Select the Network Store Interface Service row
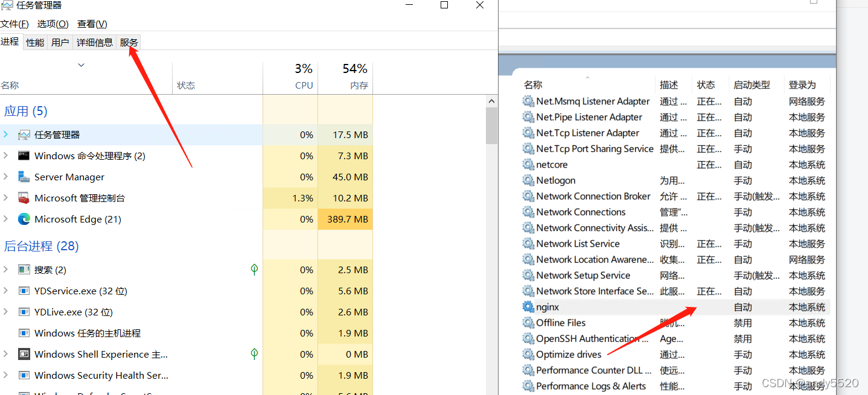868x395 pixels. pos(675,291)
